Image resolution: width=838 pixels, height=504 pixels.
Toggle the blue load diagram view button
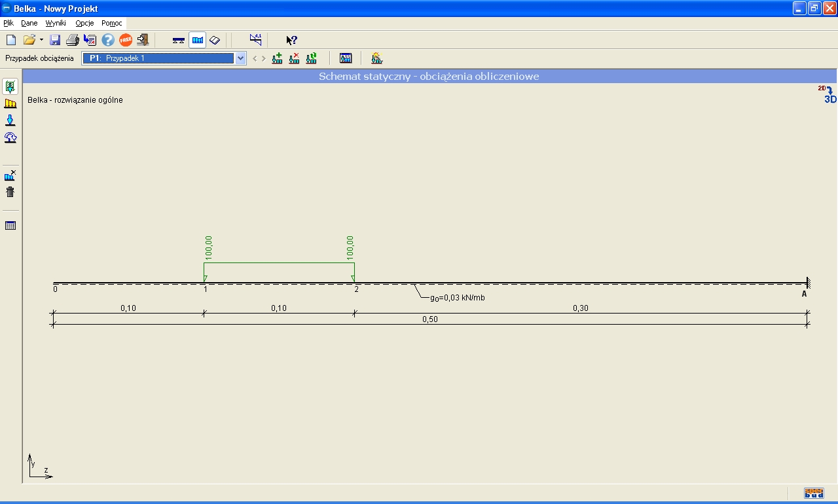click(197, 40)
